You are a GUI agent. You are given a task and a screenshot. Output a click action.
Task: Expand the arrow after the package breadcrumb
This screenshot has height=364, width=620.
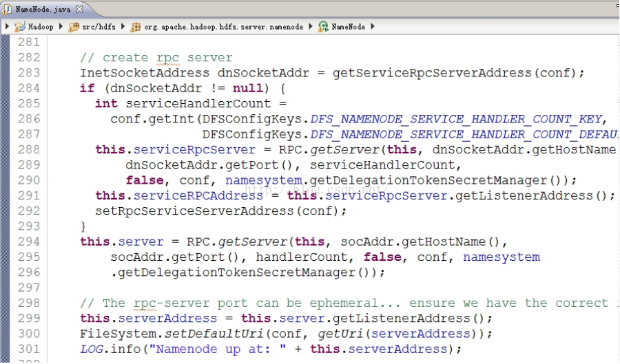[311, 26]
